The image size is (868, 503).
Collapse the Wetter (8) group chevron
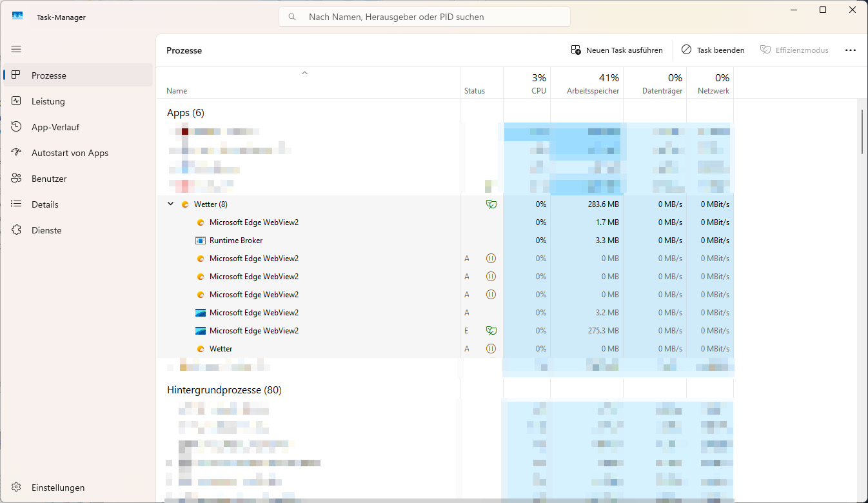pos(171,204)
